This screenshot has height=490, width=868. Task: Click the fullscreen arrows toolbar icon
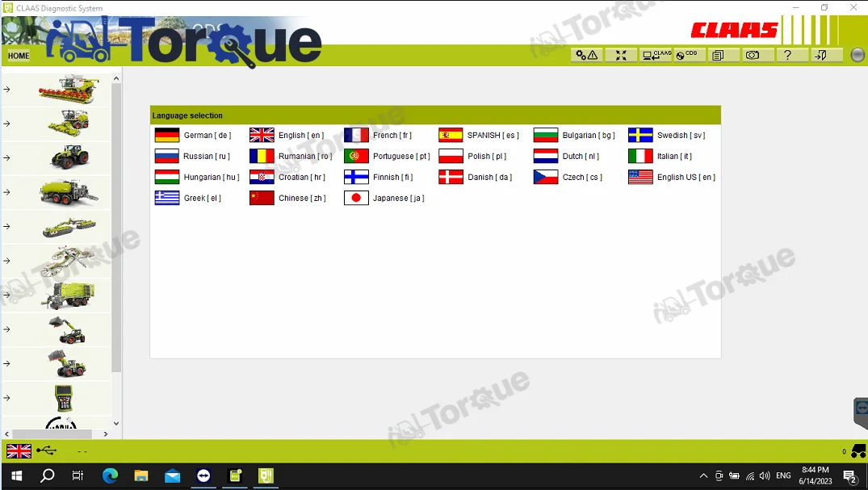(621, 55)
